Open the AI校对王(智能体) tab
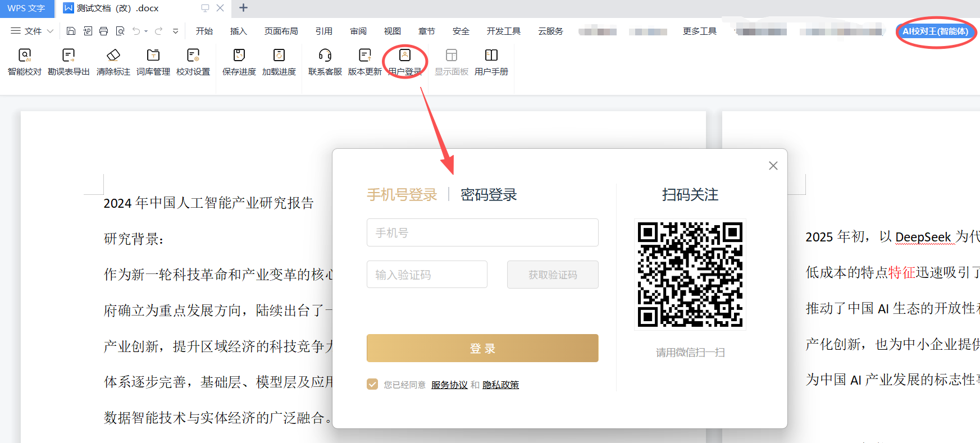The image size is (980, 443). tap(935, 31)
